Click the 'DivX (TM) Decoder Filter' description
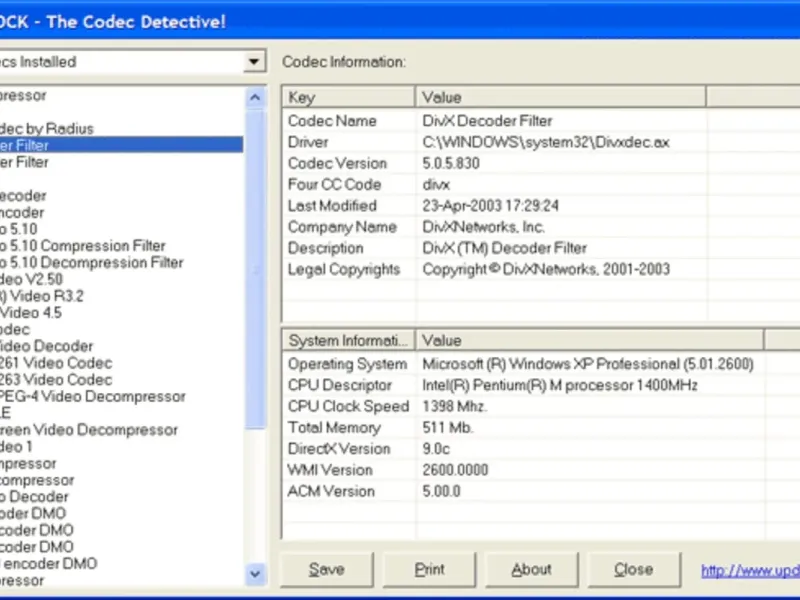The image size is (800, 600). tap(505, 248)
